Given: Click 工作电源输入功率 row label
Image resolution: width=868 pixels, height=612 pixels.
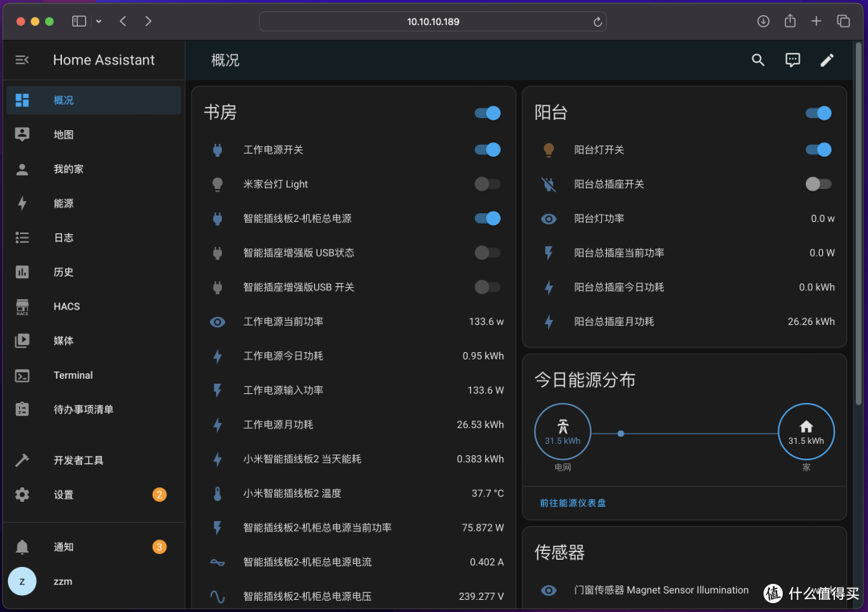Looking at the screenshot, I should coord(283,391).
